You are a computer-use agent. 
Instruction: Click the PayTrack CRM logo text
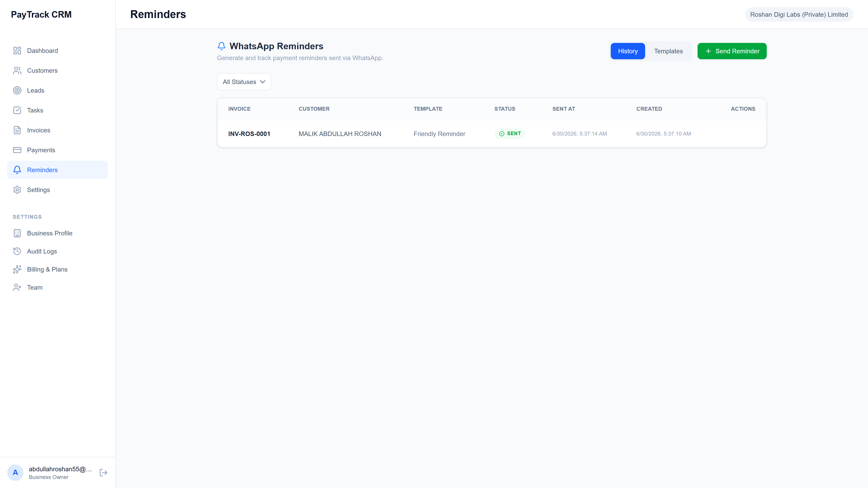[41, 14]
